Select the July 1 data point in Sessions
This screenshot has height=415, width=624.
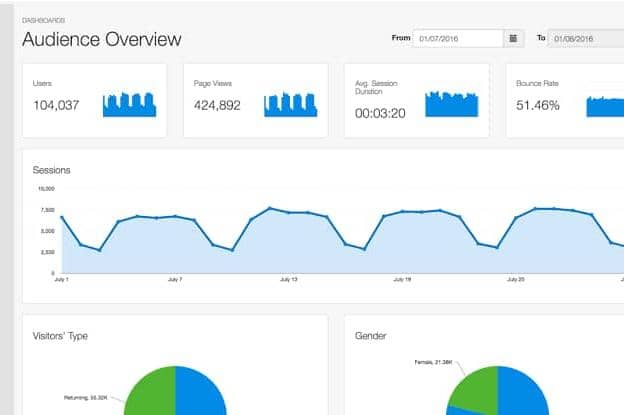(x=62, y=217)
